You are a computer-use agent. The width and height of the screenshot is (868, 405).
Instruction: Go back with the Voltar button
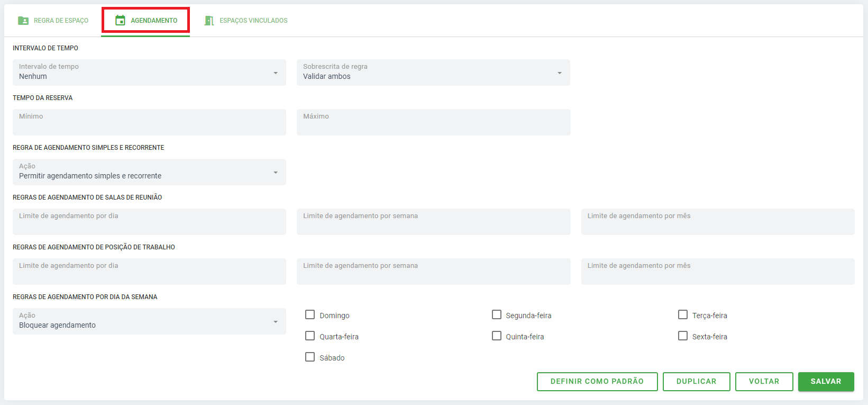tap(764, 381)
